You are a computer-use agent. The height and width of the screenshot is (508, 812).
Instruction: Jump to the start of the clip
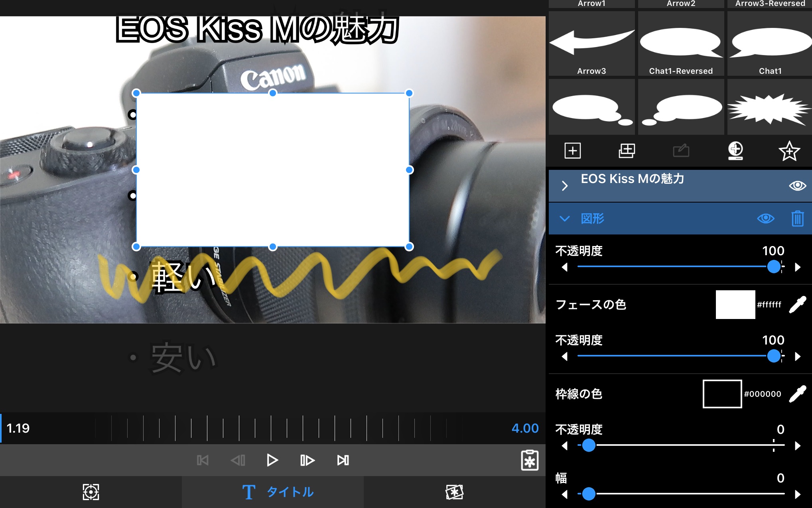click(x=203, y=460)
